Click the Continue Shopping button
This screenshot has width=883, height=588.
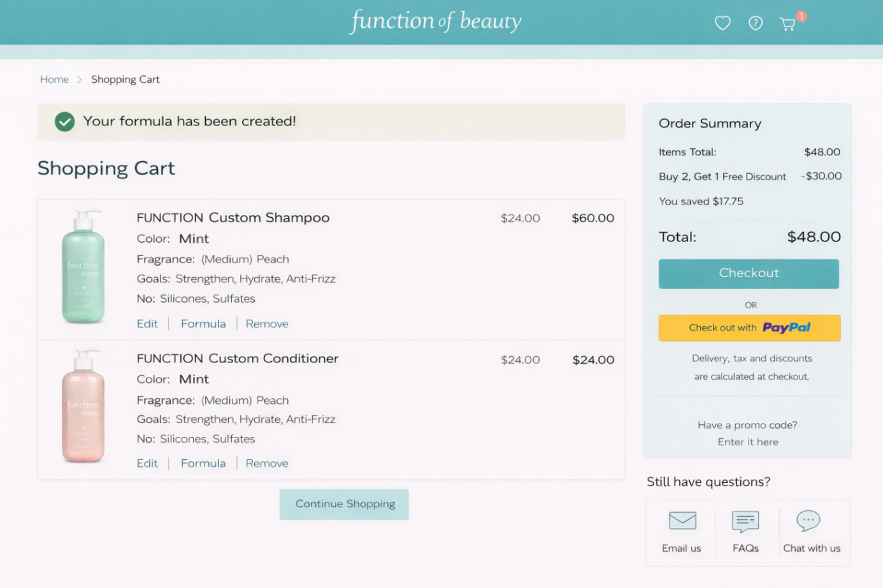(344, 504)
